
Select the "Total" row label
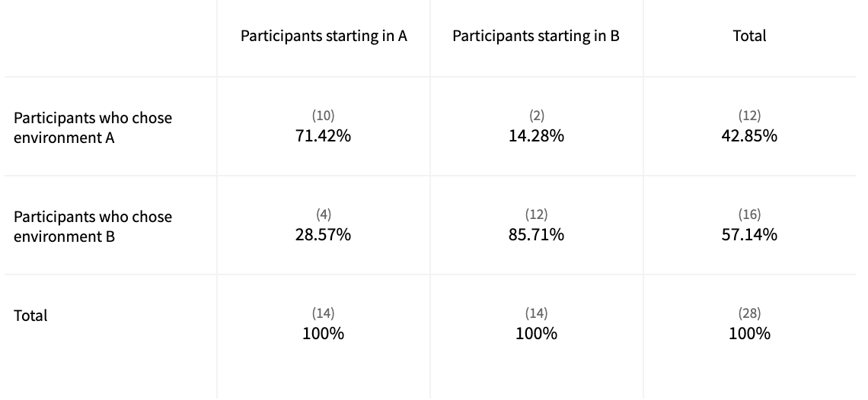click(x=30, y=316)
